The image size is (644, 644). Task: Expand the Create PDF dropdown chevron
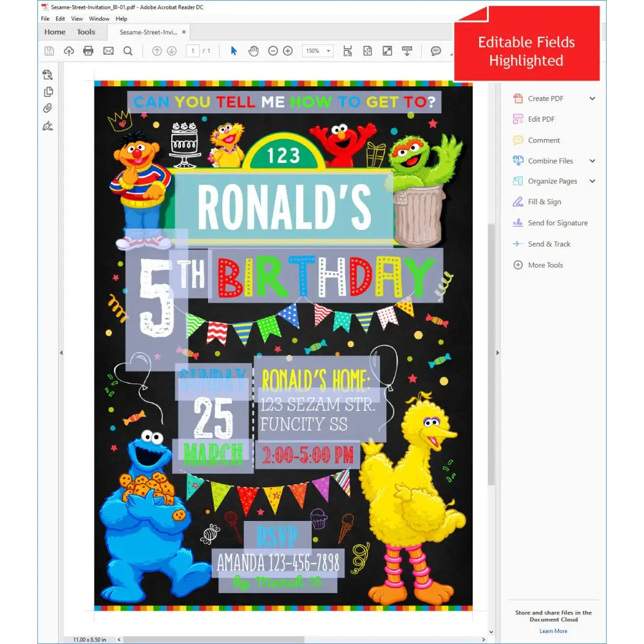click(x=594, y=98)
